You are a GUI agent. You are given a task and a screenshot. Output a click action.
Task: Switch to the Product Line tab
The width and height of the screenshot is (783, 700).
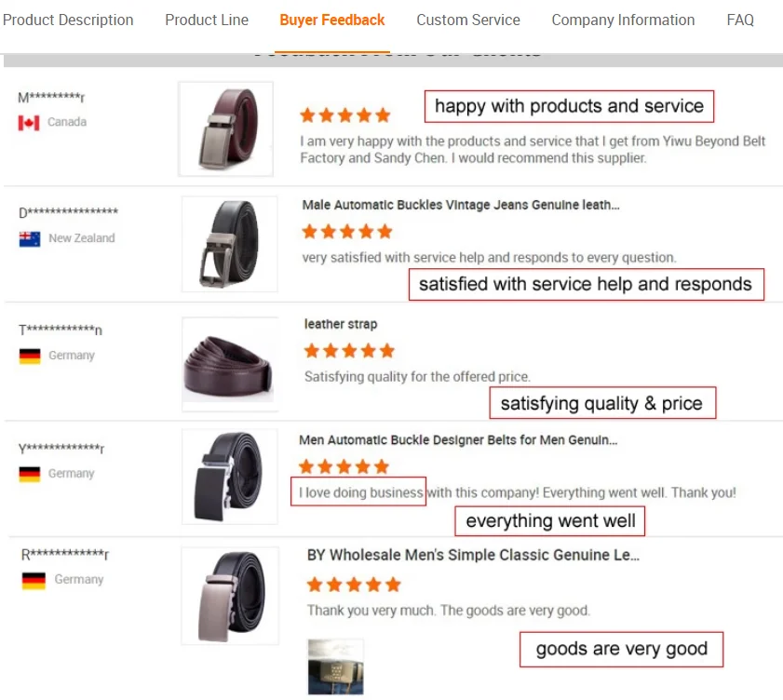(207, 20)
